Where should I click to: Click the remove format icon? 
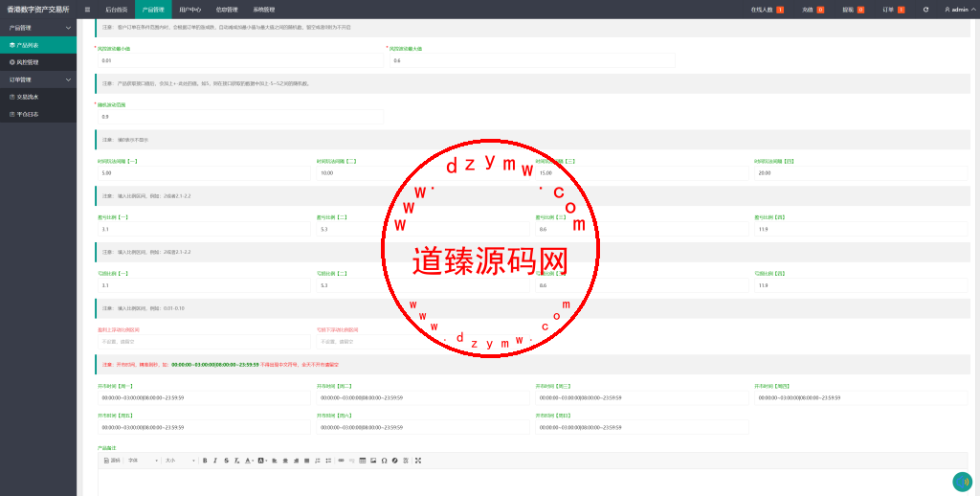click(237, 461)
